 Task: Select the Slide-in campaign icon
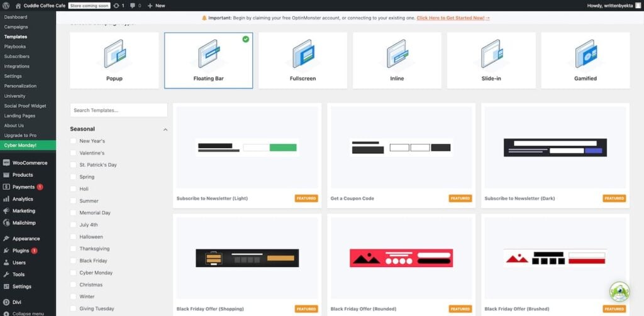click(x=492, y=54)
